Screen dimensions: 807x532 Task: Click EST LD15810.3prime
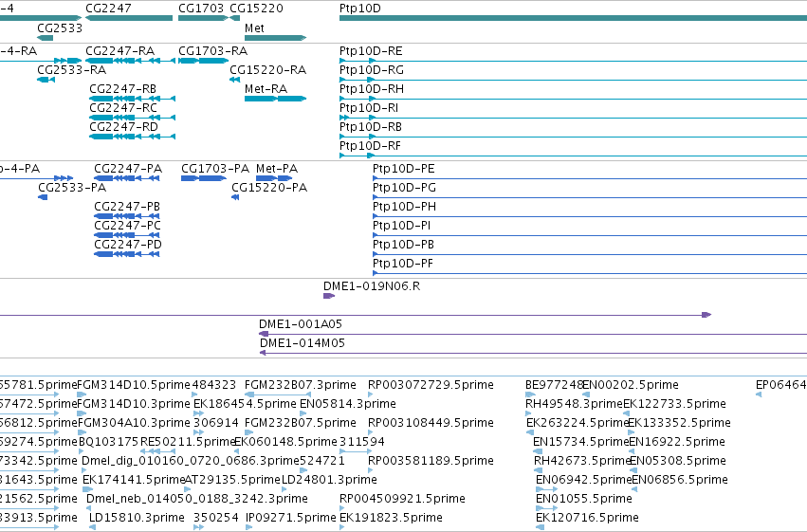(x=92, y=527)
